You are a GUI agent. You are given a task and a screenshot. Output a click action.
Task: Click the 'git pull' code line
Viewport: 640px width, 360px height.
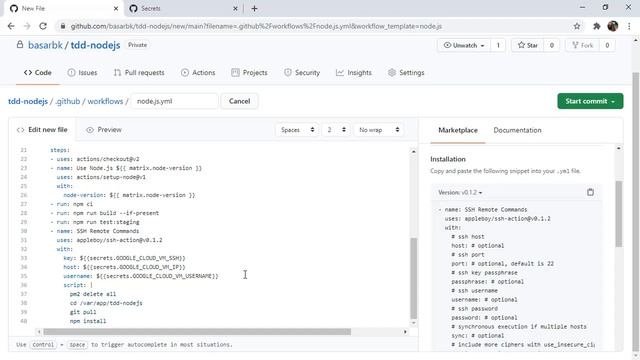(x=83, y=312)
